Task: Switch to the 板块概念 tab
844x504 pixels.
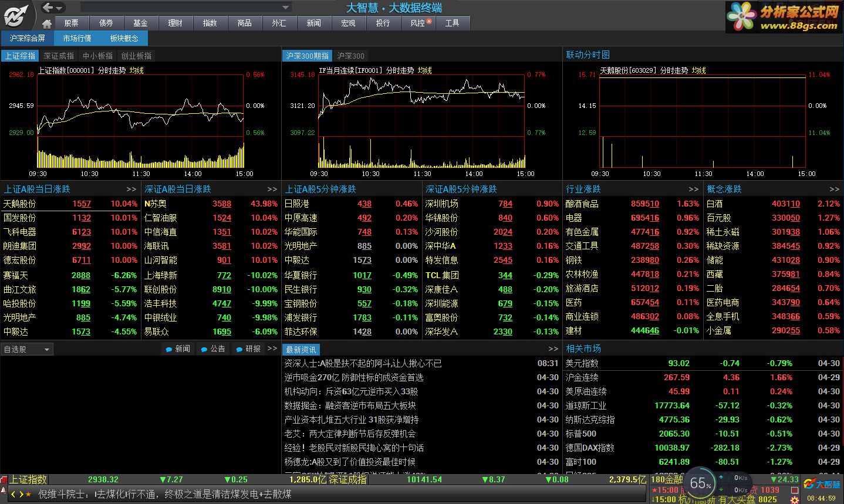Action: point(124,38)
